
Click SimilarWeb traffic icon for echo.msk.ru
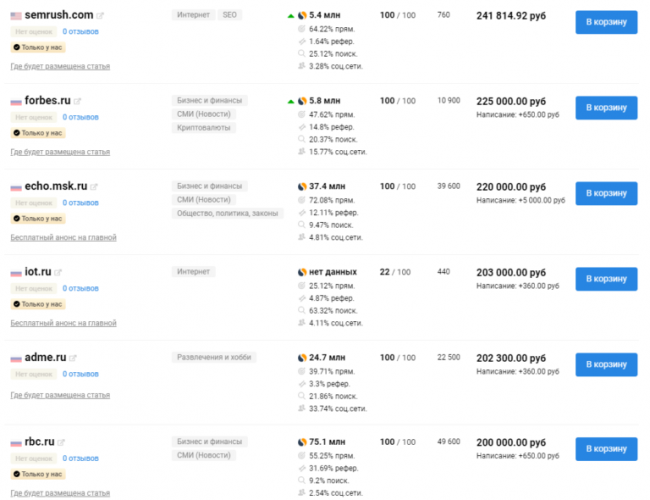(x=302, y=186)
